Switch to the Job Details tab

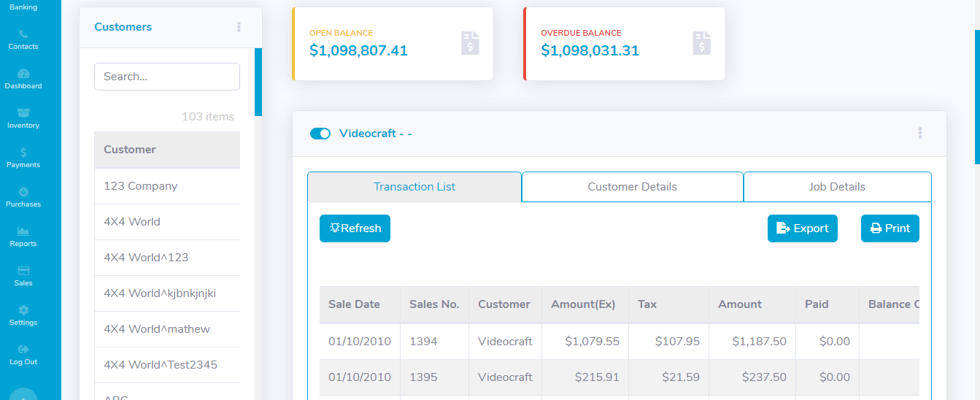[x=837, y=187]
